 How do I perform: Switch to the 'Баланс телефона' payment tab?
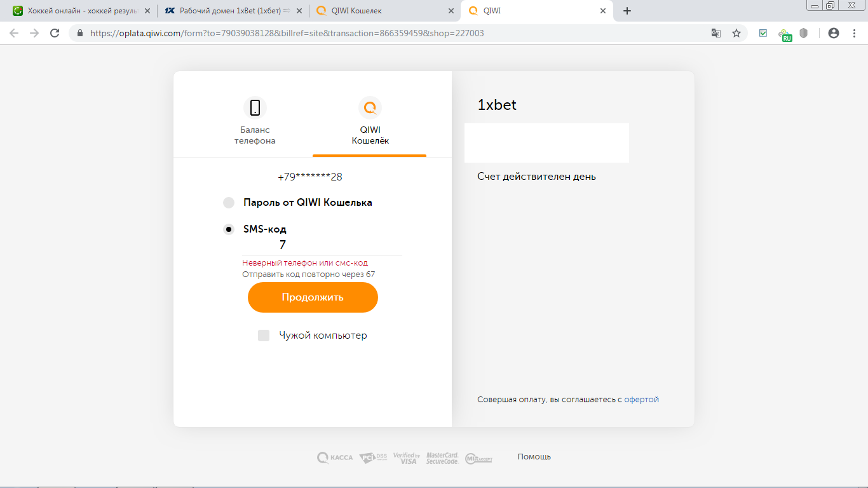[x=255, y=121]
